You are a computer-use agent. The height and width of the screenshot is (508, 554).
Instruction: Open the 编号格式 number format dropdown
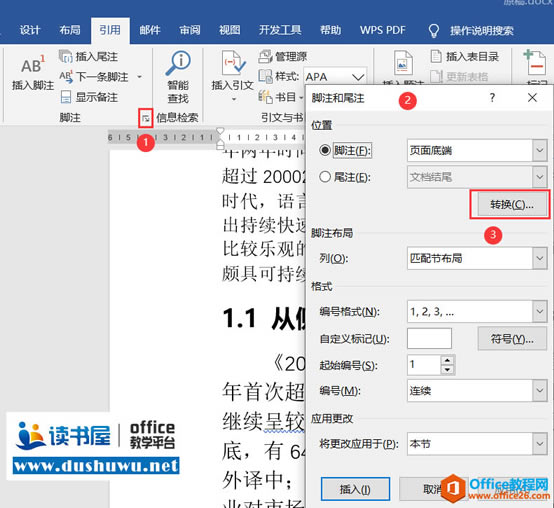click(540, 311)
